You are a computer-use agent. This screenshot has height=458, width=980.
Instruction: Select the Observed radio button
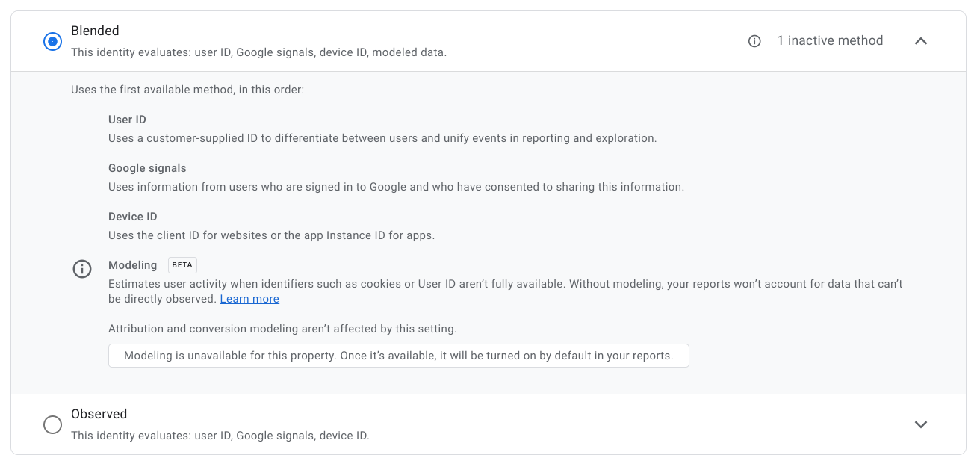coord(52,424)
